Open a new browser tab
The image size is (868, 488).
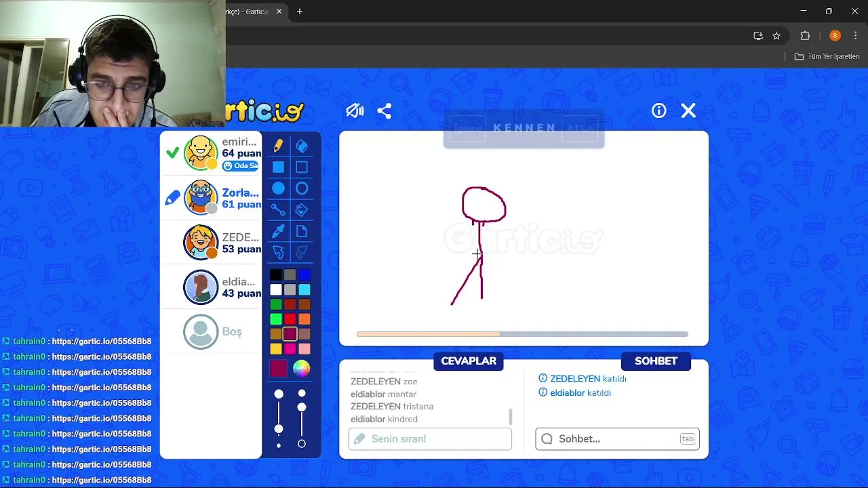point(300,12)
